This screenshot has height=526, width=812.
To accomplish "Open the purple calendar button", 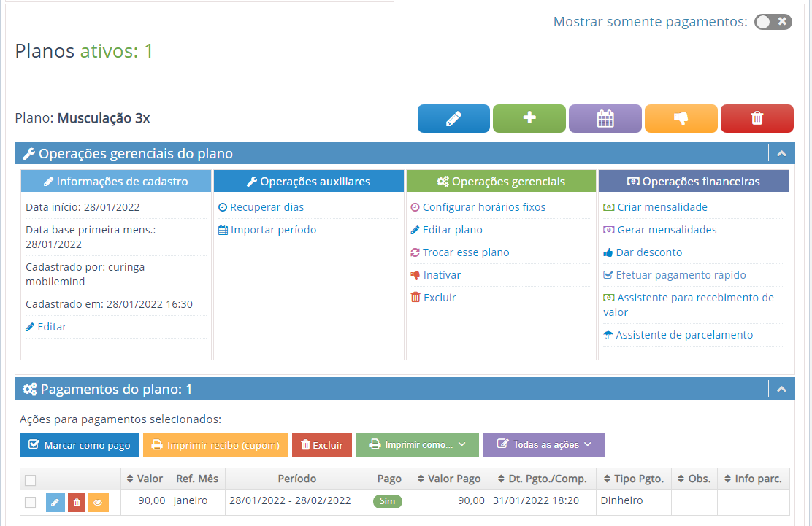I will (605, 119).
